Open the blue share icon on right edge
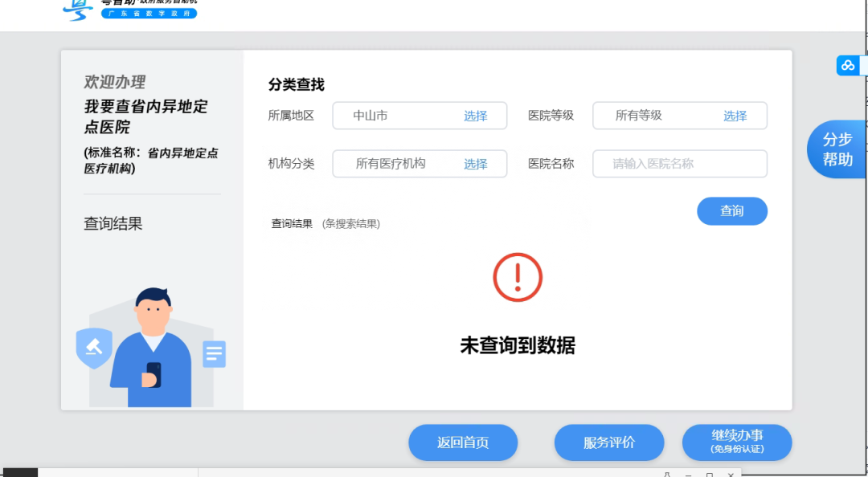 point(849,65)
